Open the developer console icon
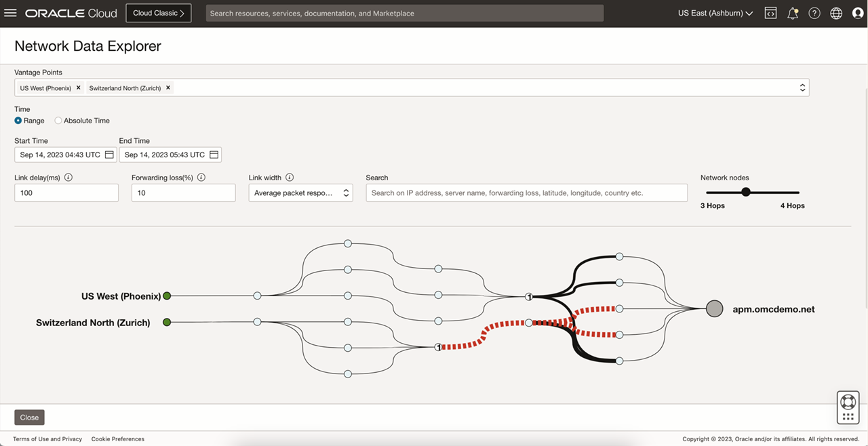The height and width of the screenshot is (446, 868). pyautogui.click(x=770, y=12)
